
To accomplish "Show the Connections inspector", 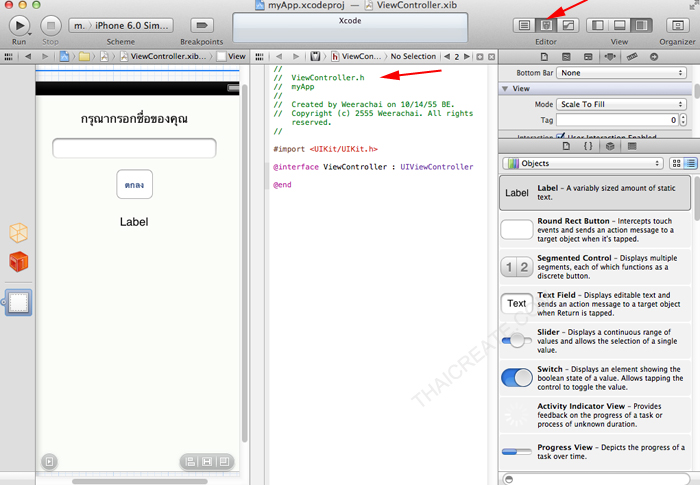I will click(654, 57).
